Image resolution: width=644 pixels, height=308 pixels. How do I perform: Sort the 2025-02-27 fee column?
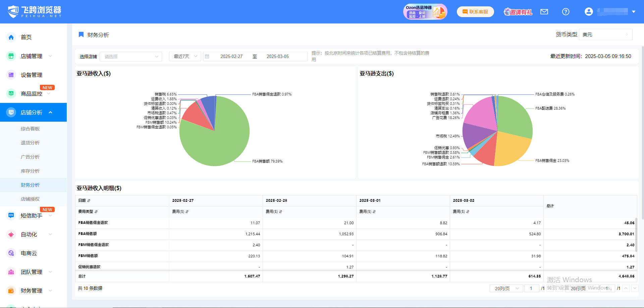(187, 211)
